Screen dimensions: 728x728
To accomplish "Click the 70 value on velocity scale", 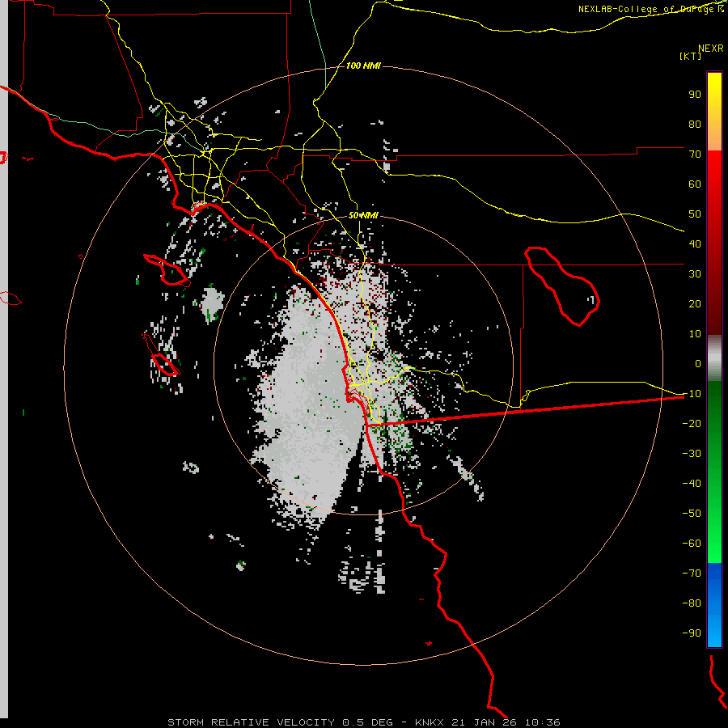I will point(695,154).
